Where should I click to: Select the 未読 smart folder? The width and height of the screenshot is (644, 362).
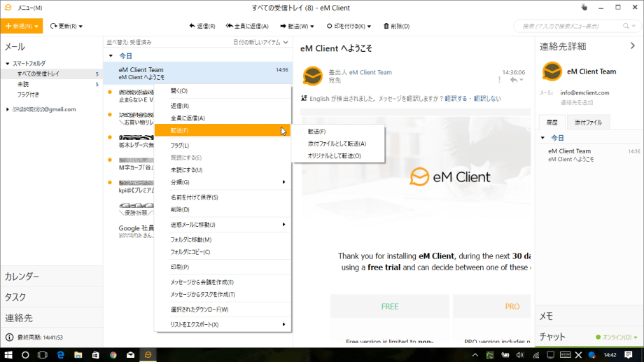coord(52,84)
